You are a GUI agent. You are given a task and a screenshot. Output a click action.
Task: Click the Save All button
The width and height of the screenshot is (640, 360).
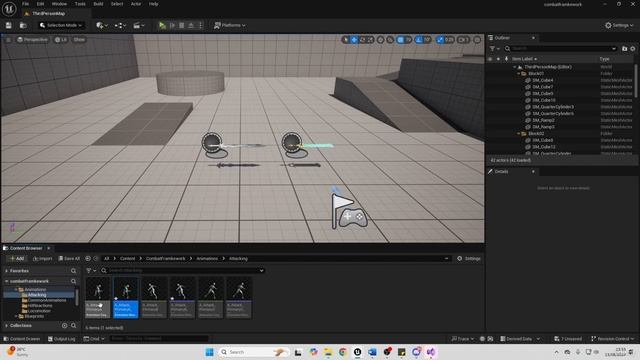(69, 258)
